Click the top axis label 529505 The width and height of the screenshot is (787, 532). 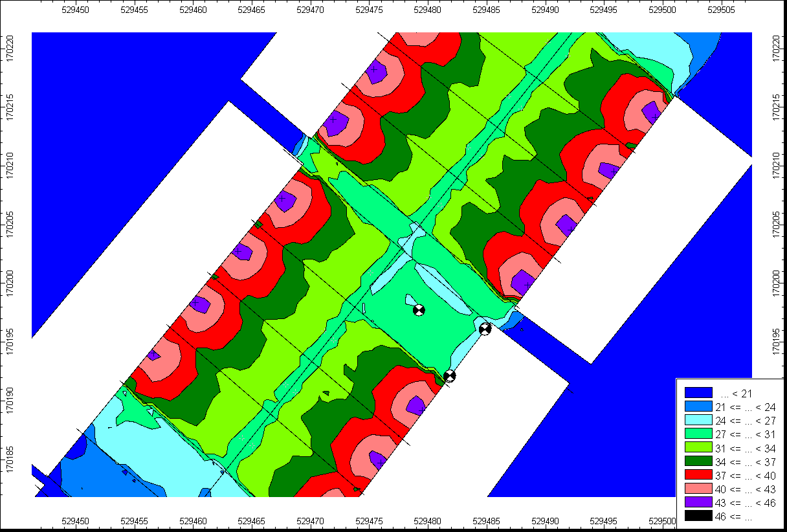point(723,10)
